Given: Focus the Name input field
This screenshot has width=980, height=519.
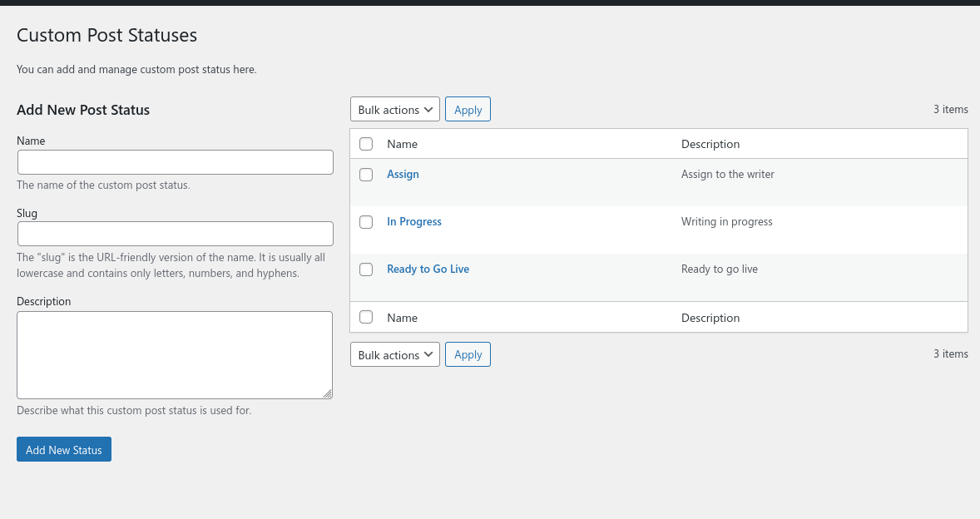Looking at the screenshot, I should pyautogui.click(x=175, y=162).
